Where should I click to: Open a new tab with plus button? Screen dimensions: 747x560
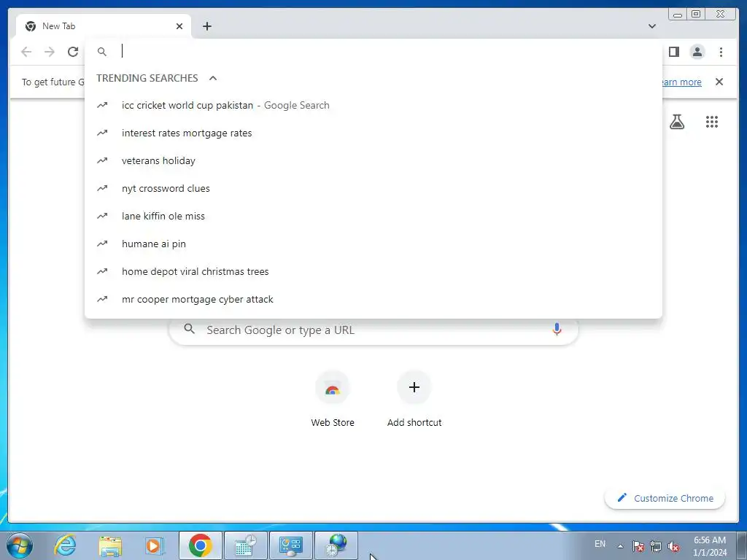click(x=206, y=26)
